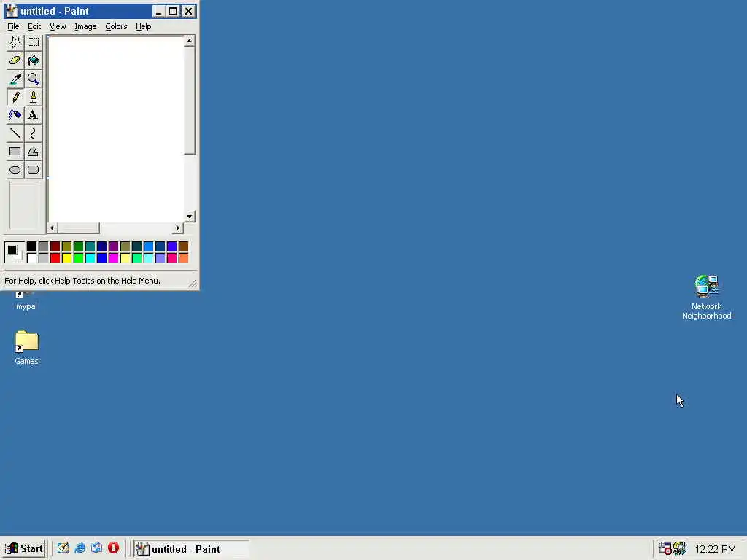Click the vertical scrollbar down arrow
The height and width of the screenshot is (560, 747).
pos(189,216)
